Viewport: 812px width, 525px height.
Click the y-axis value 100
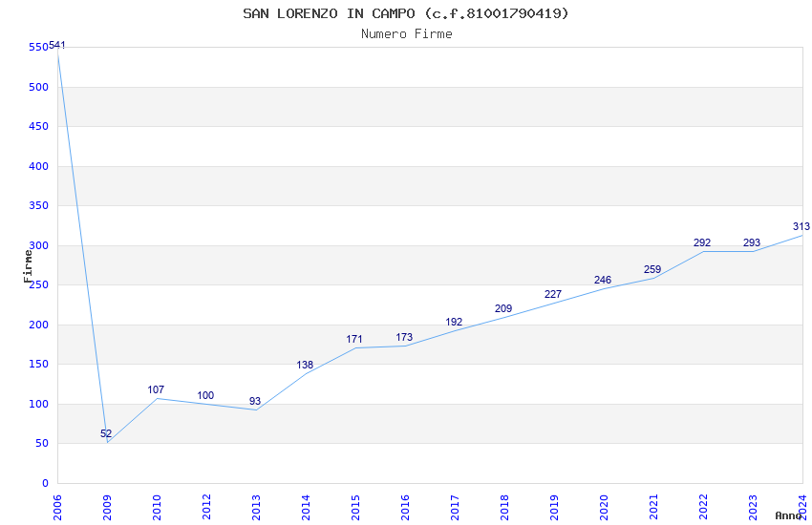pos(38,404)
